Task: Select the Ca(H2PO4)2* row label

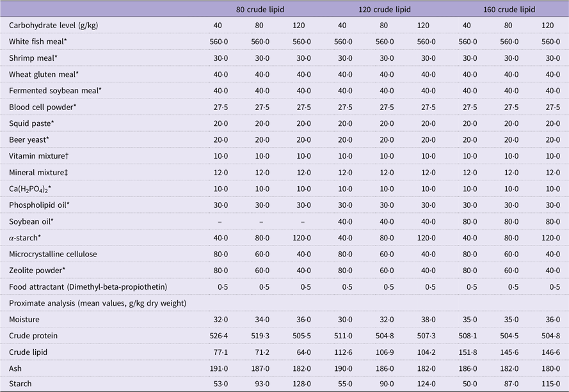Action: point(35,189)
